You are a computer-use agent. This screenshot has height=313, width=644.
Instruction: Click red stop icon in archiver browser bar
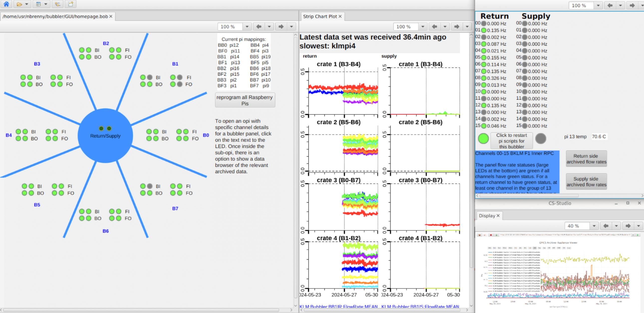[491, 235]
